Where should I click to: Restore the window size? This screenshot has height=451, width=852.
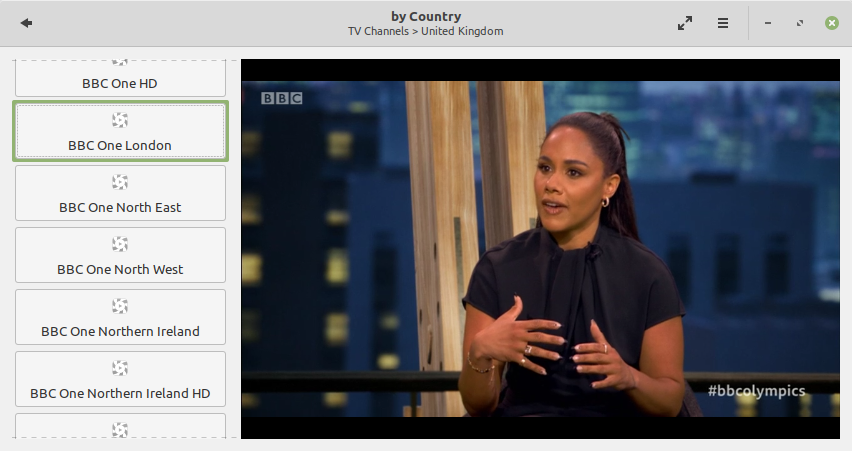coord(800,23)
